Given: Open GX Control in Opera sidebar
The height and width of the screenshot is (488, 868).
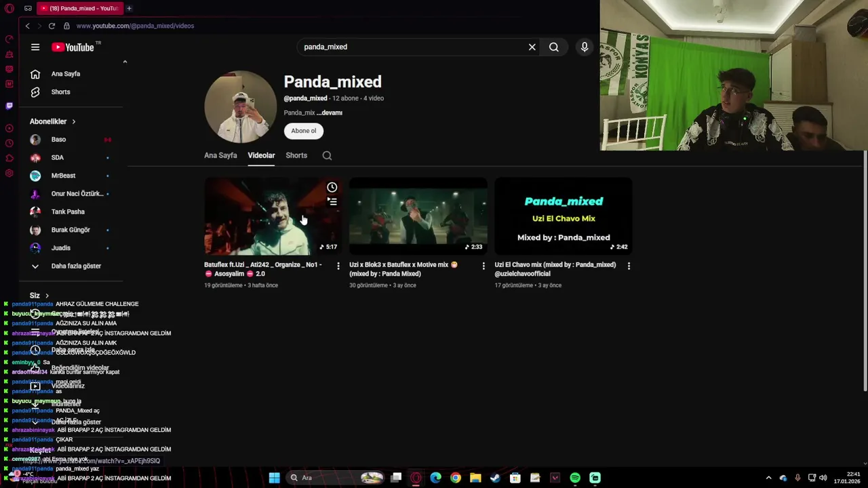Looking at the screenshot, I should [x=9, y=39].
